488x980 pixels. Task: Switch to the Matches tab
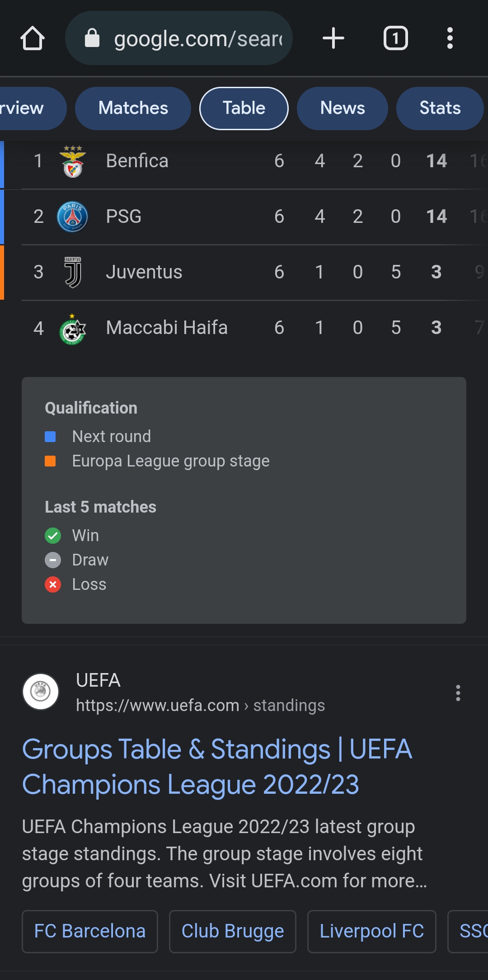click(133, 108)
